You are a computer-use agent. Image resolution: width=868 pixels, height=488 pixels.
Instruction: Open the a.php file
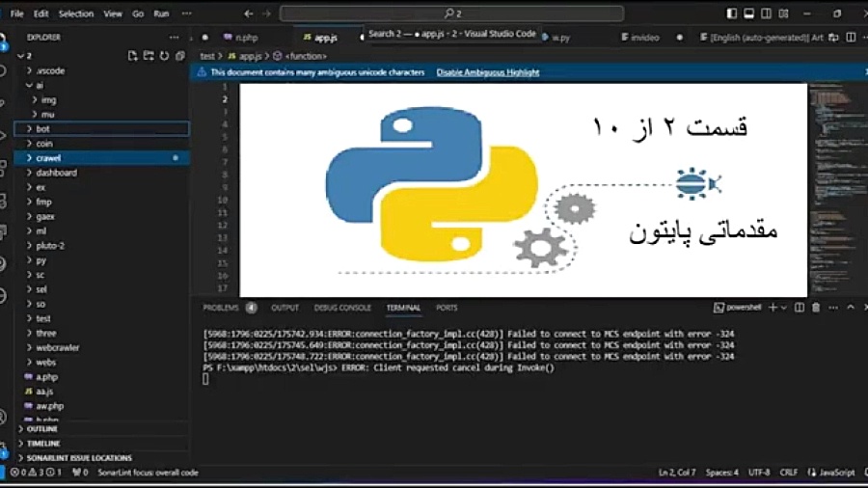point(101,377)
